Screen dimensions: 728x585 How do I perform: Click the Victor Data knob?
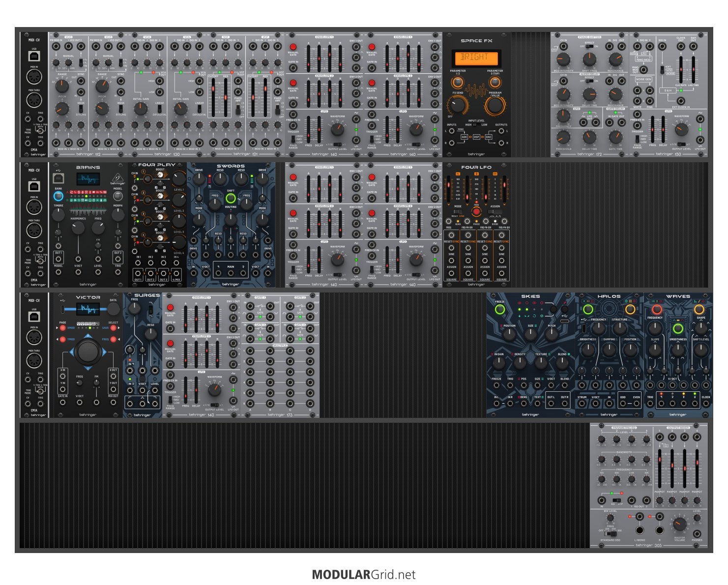(x=114, y=309)
